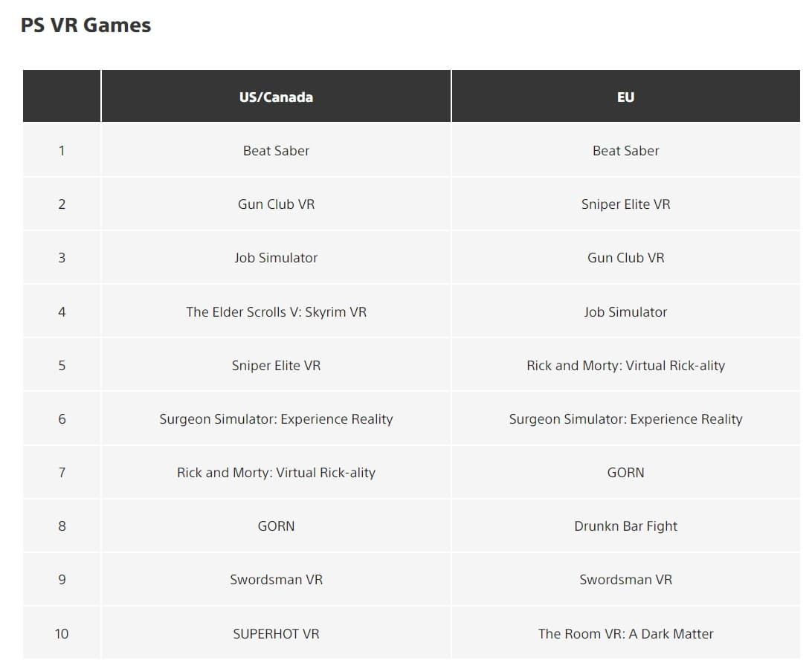
Task: Click Surgeon Simulator in US/Canada column
Action: pos(276,419)
